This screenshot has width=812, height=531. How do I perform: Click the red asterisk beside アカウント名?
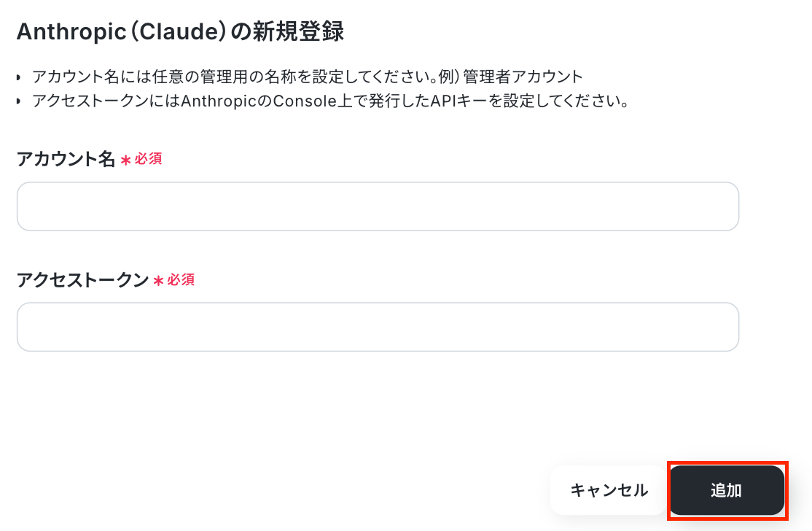click(125, 160)
